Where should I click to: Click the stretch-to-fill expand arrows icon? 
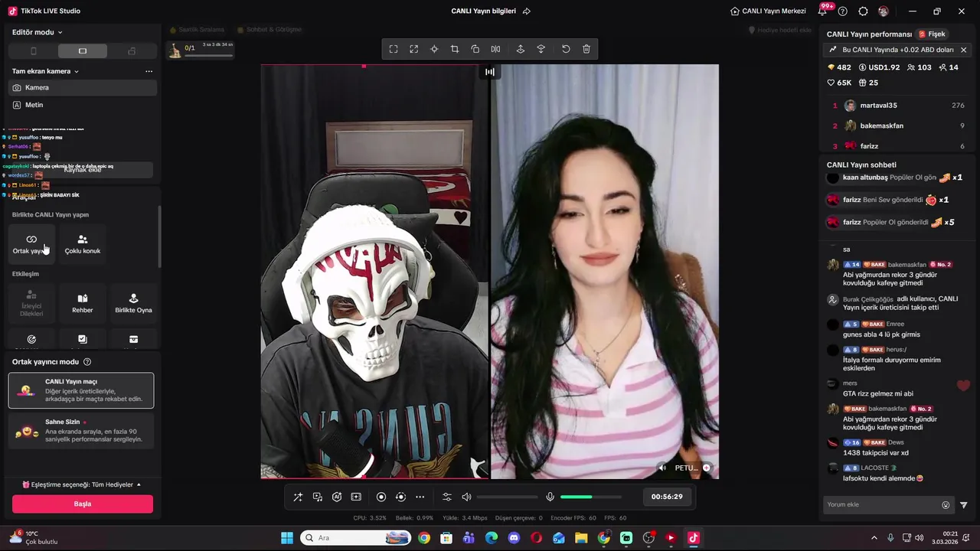tap(414, 49)
